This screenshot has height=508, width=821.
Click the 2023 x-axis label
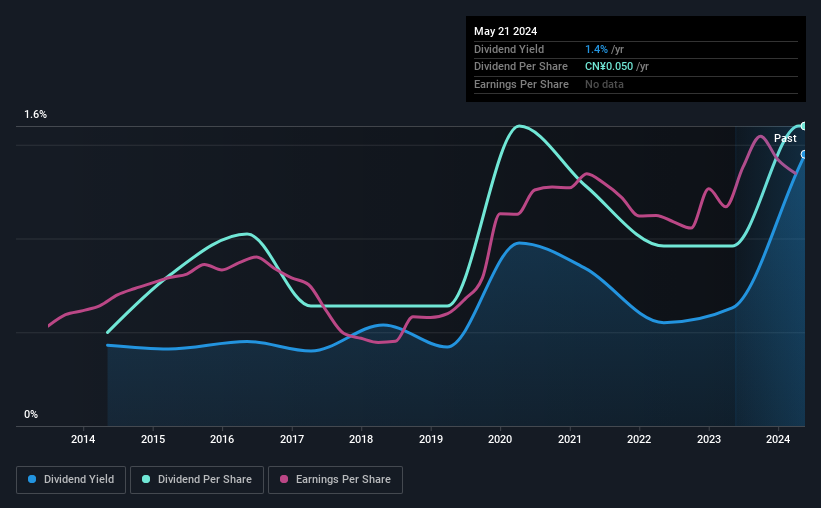709,439
